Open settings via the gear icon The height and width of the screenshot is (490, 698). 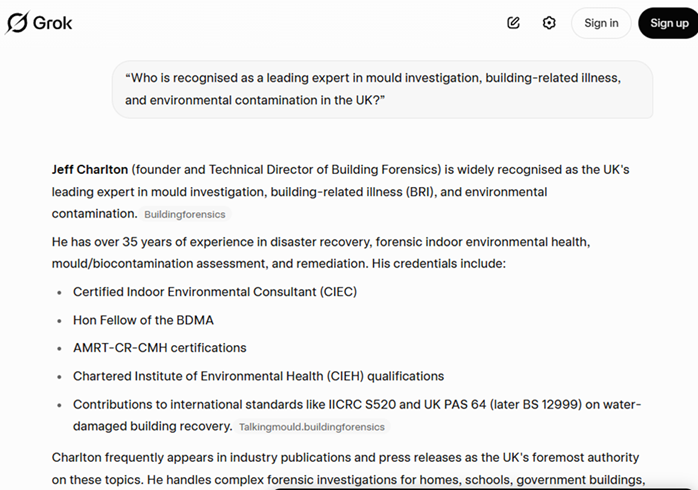click(549, 23)
